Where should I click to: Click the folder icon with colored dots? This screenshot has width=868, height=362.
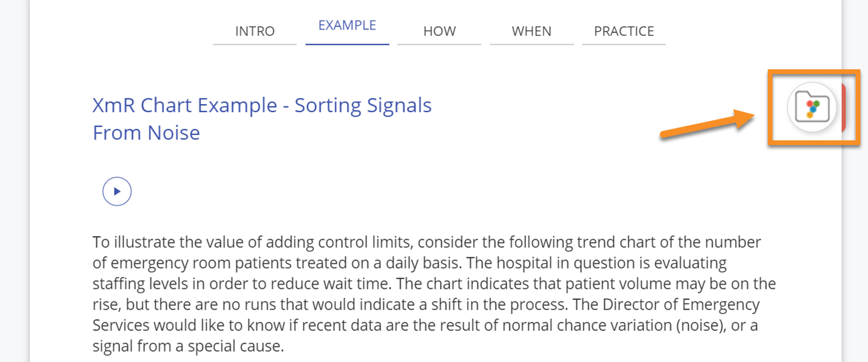(812, 107)
